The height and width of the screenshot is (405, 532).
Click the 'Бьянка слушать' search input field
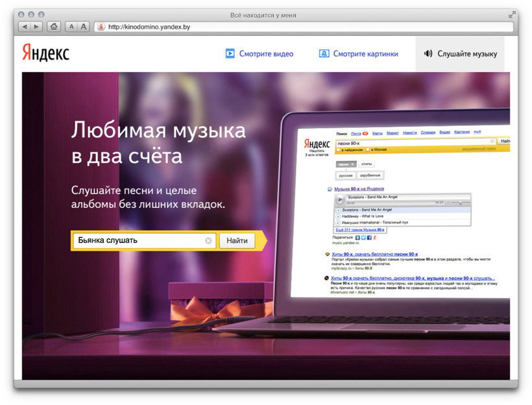136,240
